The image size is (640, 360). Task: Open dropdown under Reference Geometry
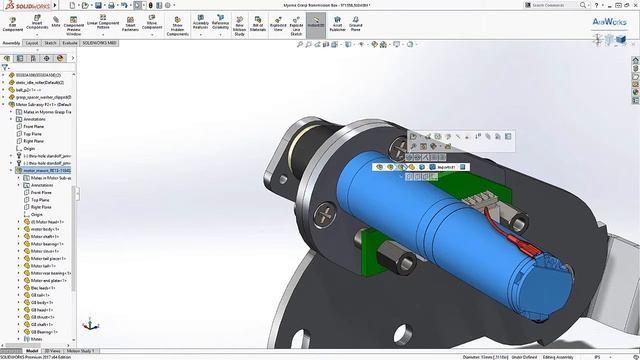pos(220,35)
